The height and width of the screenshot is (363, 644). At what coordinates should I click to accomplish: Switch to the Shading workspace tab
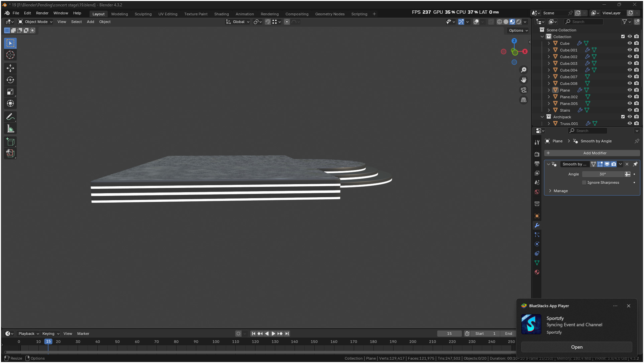[x=221, y=14]
